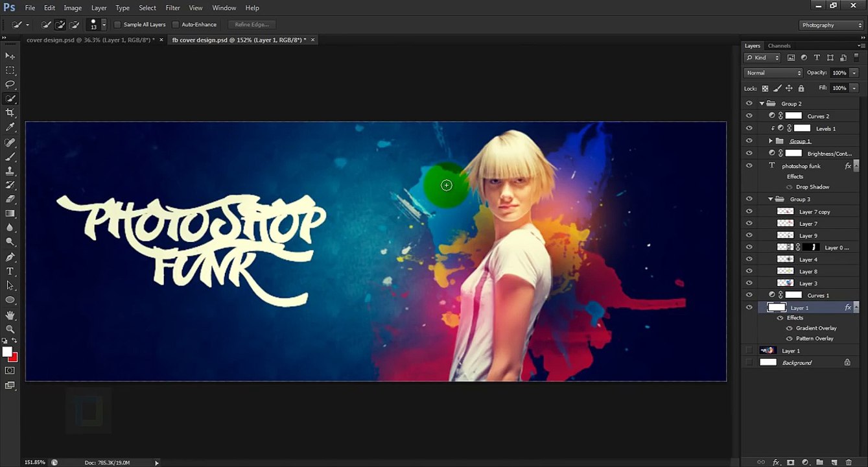Click the foreground color swatch

(6, 352)
